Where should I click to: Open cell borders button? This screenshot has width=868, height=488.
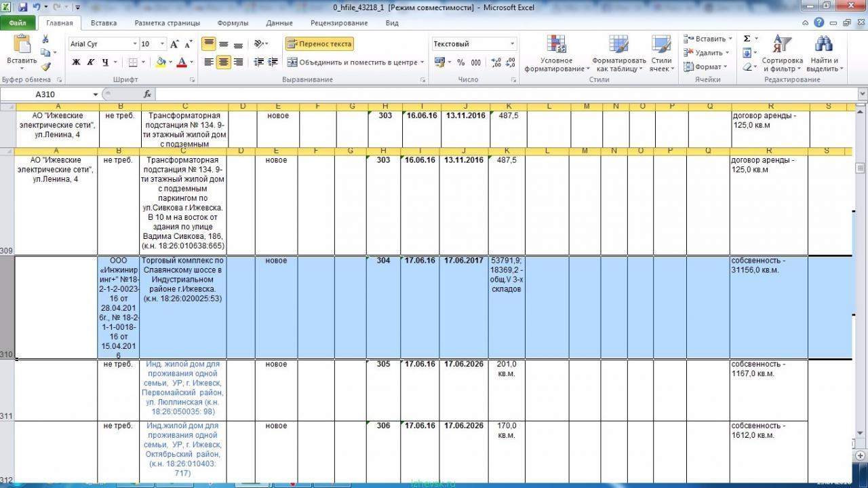(x=132, y=62)
